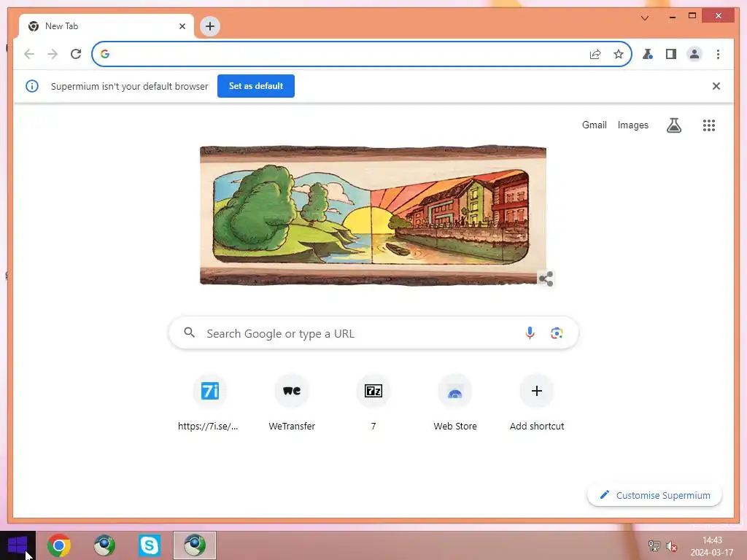Image resolution: width=747 pixels, height=560 pixels.
Task: Click the magnifier icon in search box
Action: point(189,332)
